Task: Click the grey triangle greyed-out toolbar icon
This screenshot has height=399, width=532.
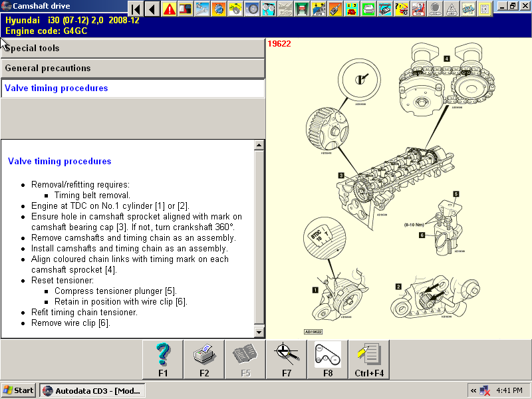Action: pyautogui.click(x=452, y=9)
